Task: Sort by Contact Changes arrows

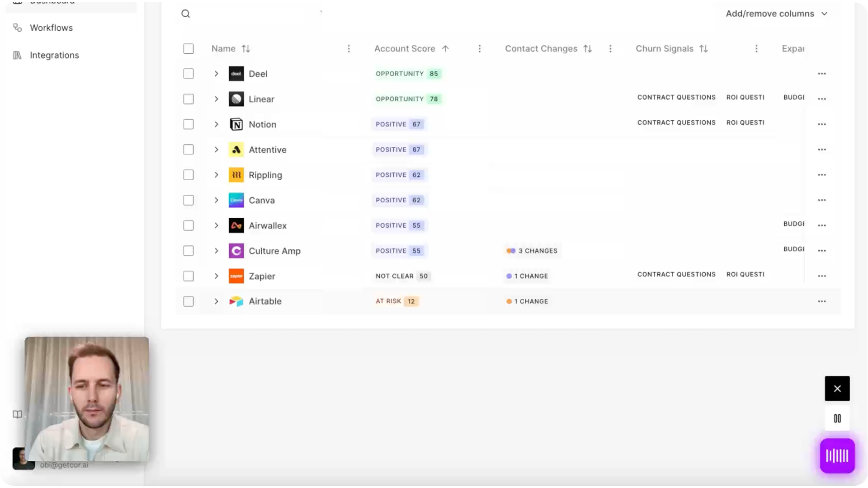Action: coord(587,48)
